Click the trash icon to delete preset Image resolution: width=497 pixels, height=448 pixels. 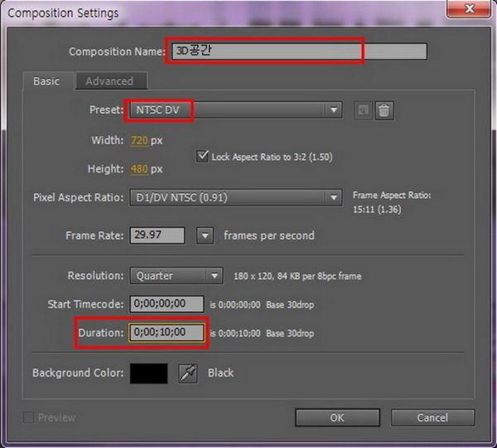click(384, 111)
